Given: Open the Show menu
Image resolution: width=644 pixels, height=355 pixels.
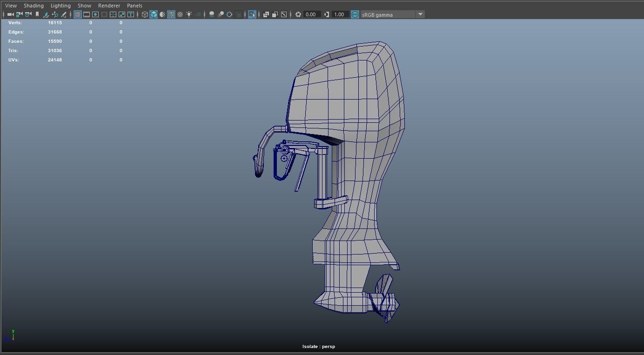Looking at the screenshot, I should tap(84, 6).
